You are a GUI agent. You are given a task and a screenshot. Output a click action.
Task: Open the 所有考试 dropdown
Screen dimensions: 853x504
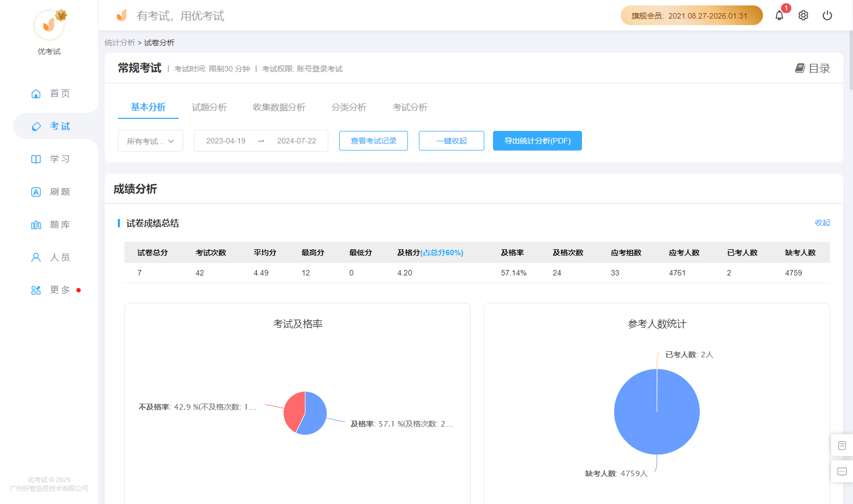(x=151, y=141)
